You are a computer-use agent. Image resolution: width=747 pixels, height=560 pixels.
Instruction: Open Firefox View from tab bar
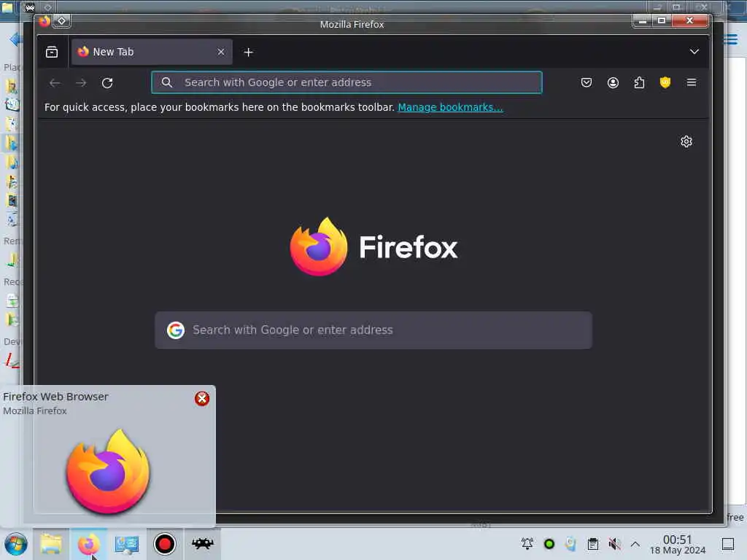coord(52,52)
